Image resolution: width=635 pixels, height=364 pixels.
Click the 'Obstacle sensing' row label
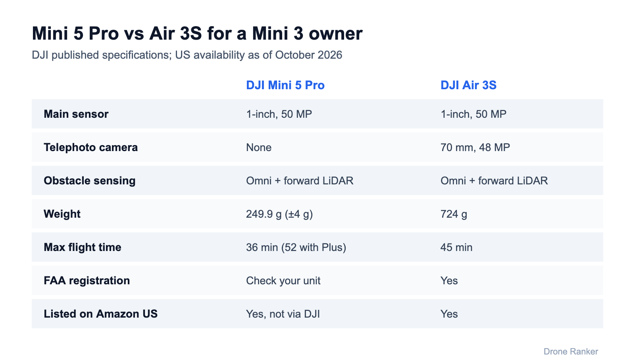click(89, 181)
